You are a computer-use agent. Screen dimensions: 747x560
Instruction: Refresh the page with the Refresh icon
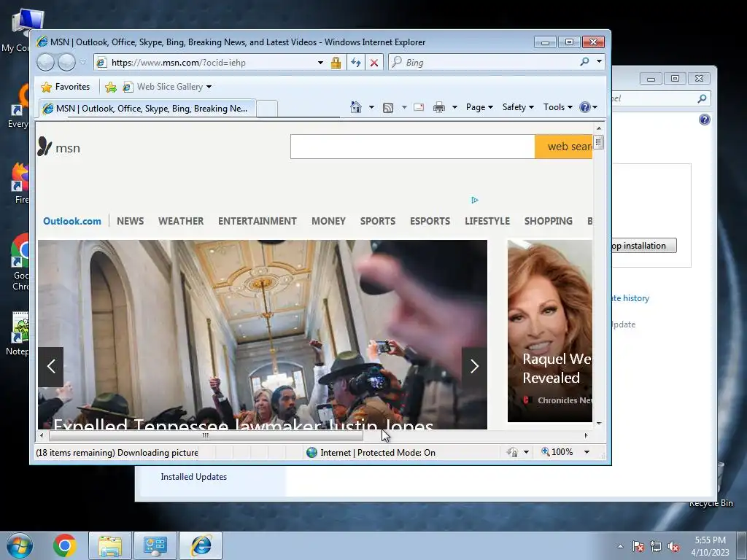tap(356, 63)
